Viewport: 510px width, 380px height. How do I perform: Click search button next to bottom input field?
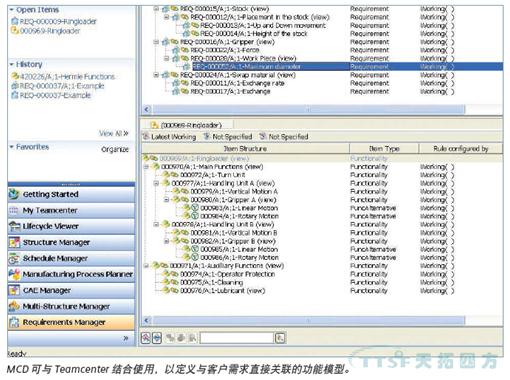click(x=280, y=338)
